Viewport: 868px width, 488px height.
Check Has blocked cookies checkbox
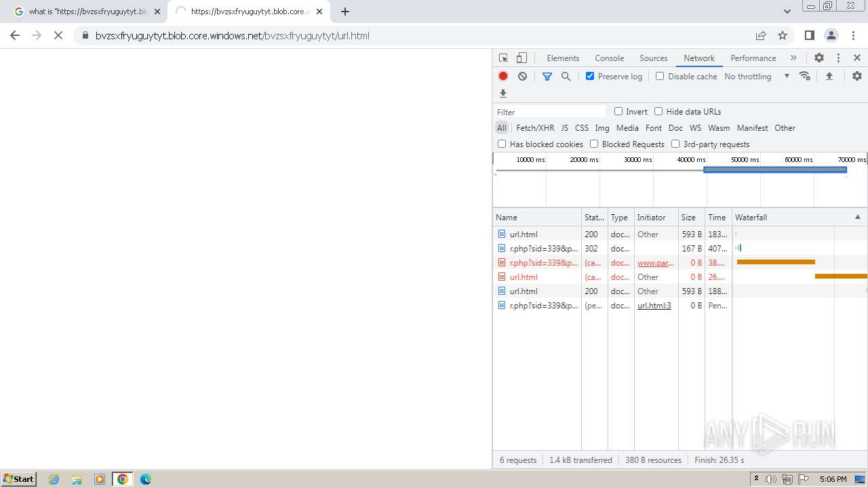(x=502, y=144)
